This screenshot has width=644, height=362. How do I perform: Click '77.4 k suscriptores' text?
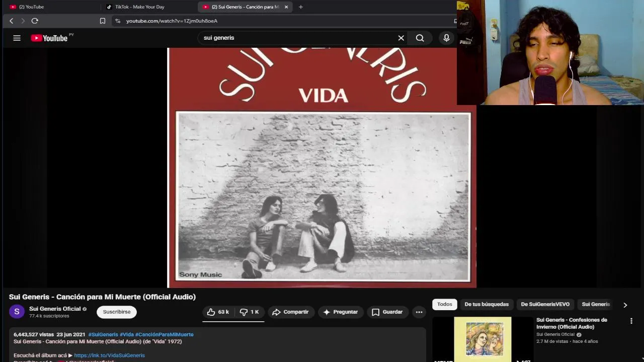49,316
